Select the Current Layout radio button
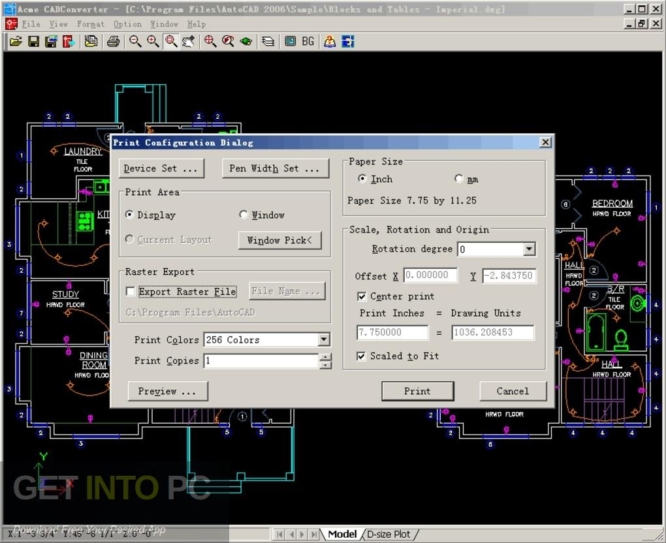 [x=129, y=239]
